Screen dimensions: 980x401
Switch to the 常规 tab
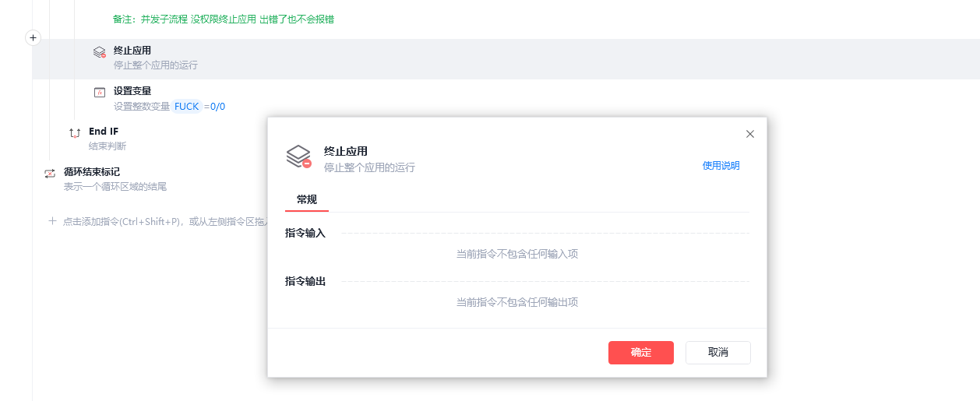(307, 200)
